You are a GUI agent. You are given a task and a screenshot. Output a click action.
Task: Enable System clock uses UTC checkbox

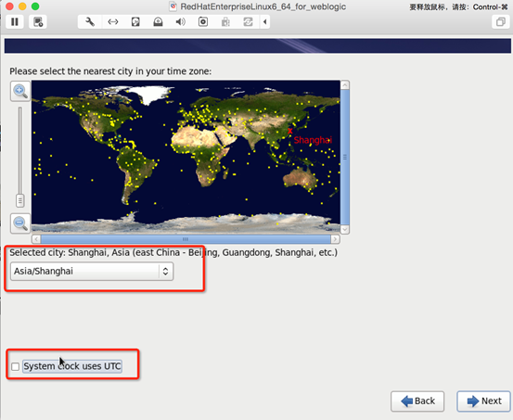15,366
